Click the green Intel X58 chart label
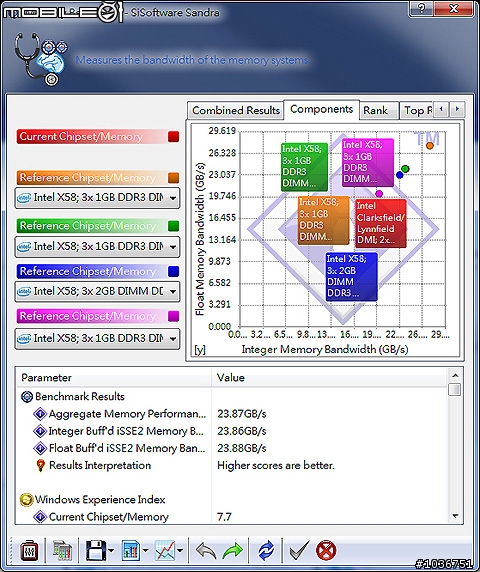This screenshot has width=480, height=572. (304, 167)
